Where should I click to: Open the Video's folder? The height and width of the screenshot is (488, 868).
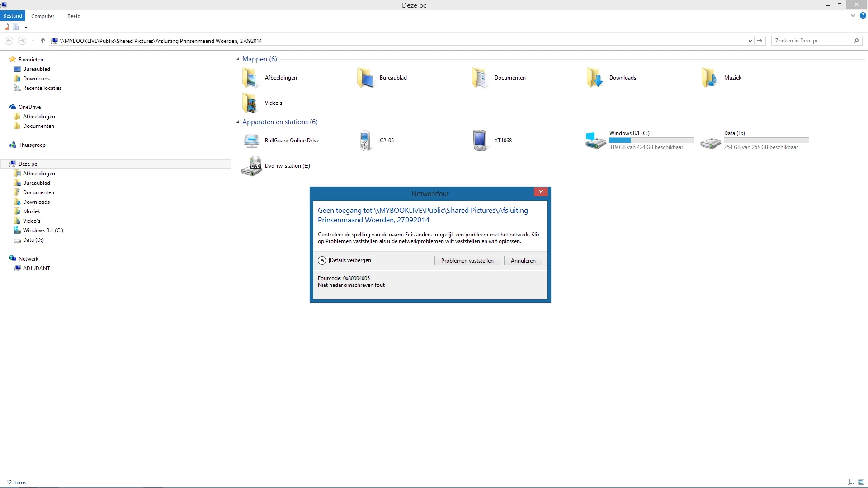coord(250,103)
